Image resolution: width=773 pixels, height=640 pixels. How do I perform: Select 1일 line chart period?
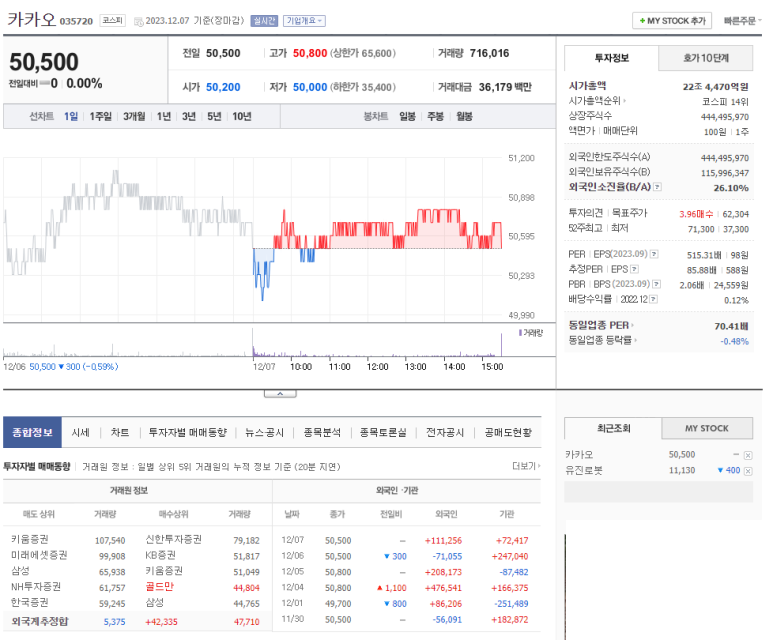[71, 116]
